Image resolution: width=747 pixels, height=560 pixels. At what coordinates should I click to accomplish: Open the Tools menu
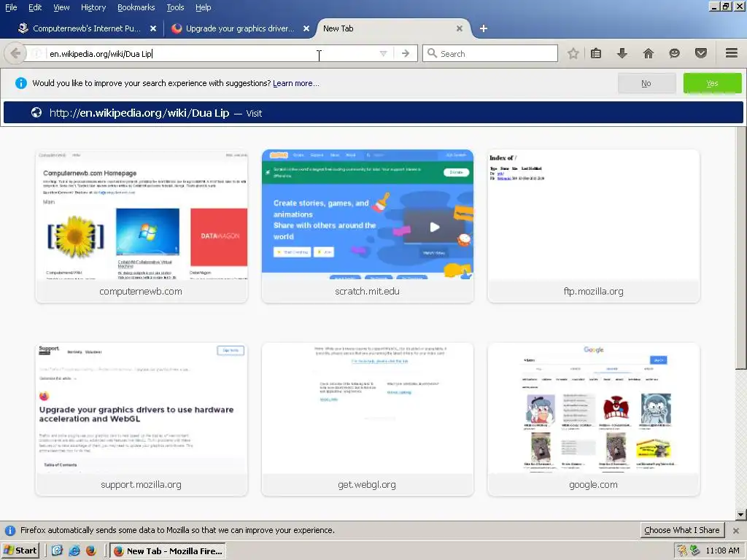coord(175,7)
